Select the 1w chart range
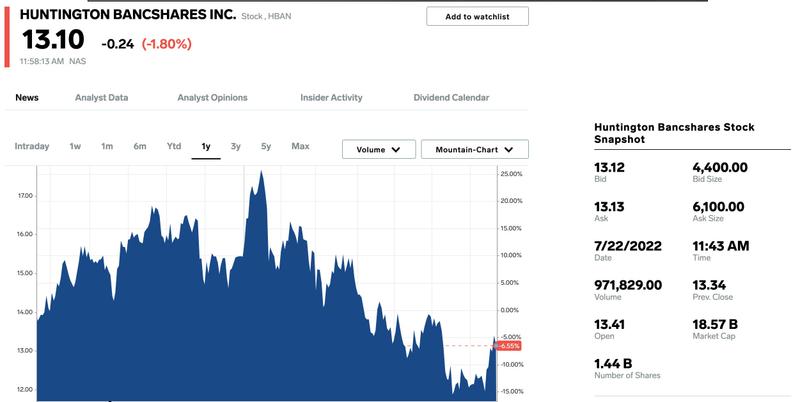 pyautogui.click(x=75, y=146)
